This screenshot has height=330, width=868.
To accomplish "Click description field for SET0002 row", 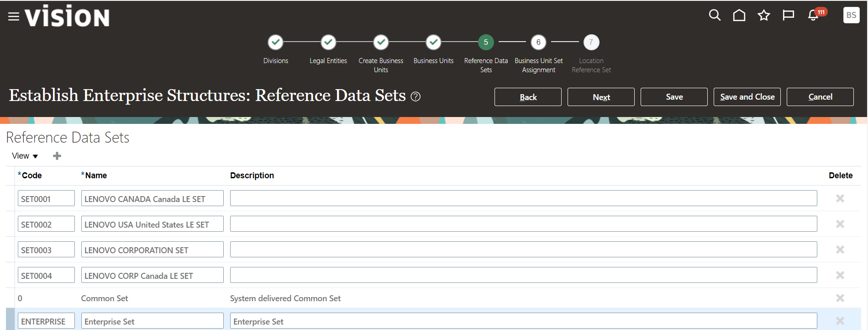I will pos(524,224).
